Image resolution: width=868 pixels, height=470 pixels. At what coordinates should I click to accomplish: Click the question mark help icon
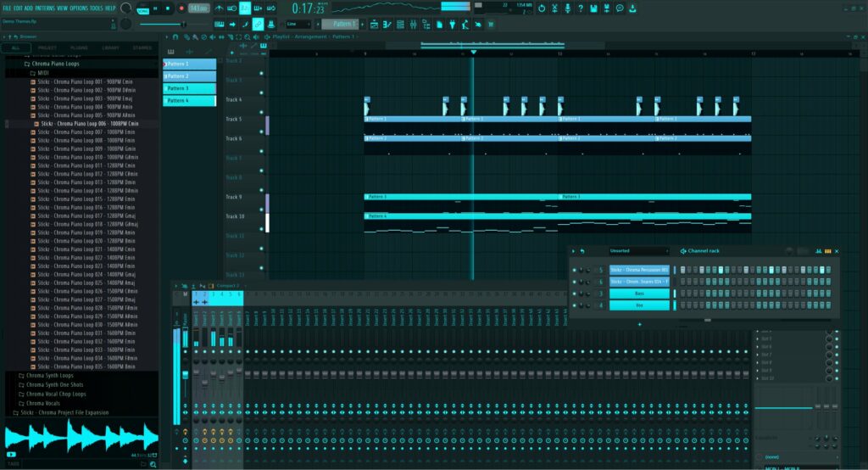pyautogui.click(x=581, y=8)
